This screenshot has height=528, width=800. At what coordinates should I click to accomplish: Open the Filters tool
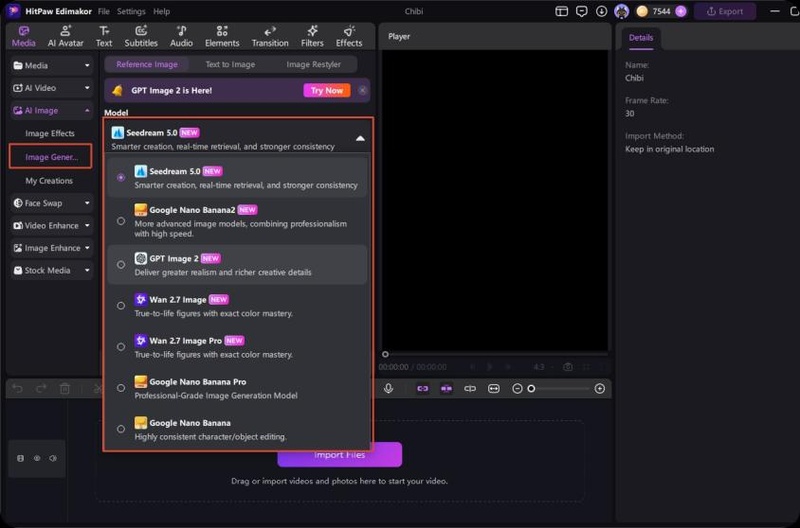[x=312, y=37]
